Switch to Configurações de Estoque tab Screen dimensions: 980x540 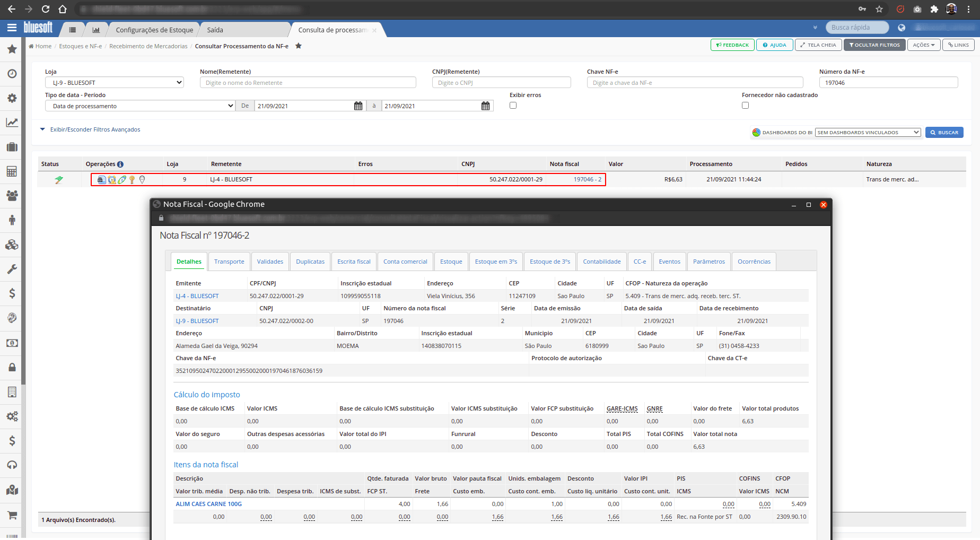point(154,30)
